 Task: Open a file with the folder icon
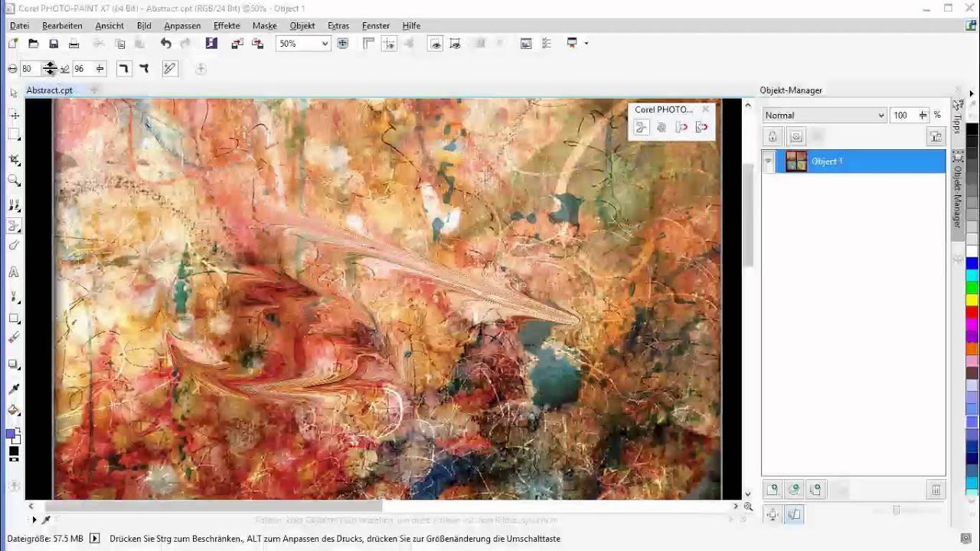[x=33, y=44]
